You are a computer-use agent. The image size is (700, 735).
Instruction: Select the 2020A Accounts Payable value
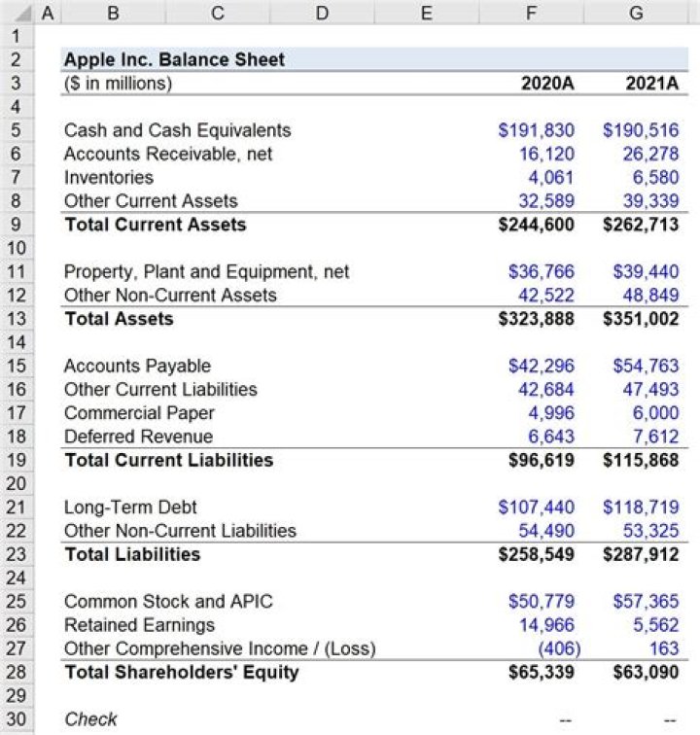click(542, 367)
